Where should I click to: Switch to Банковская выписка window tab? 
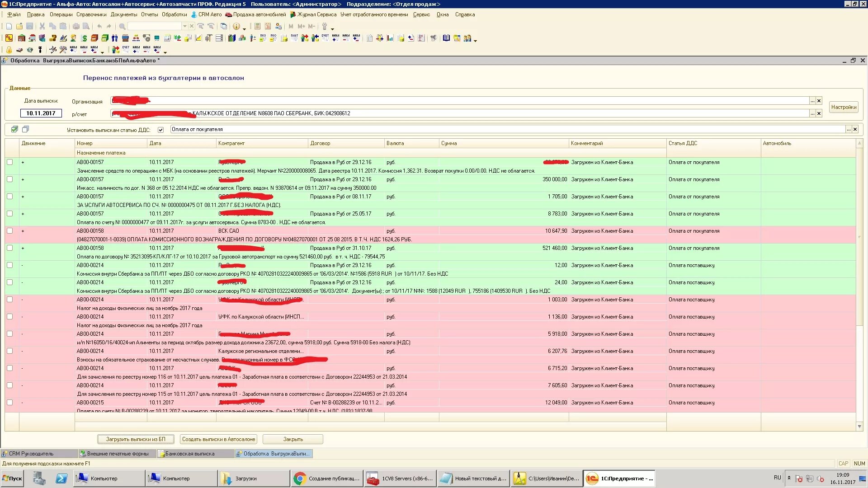pos(189,454)
